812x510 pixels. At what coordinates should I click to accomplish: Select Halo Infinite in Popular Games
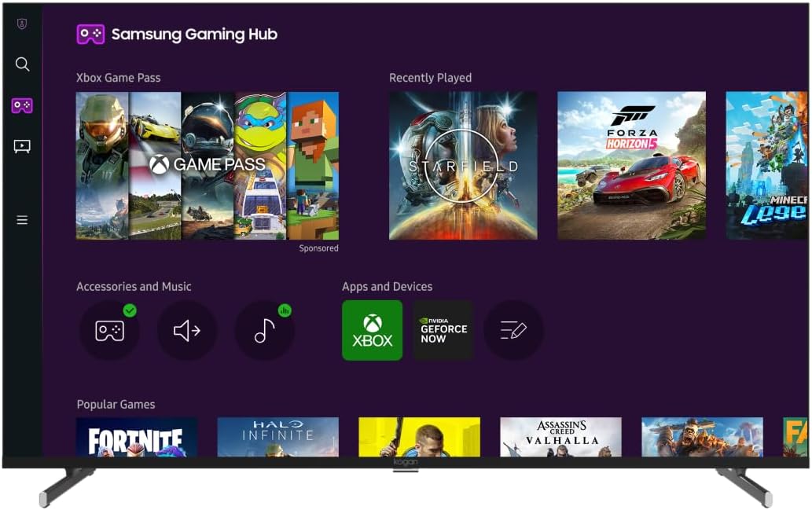pyautogui.click(x=277, y=437)
